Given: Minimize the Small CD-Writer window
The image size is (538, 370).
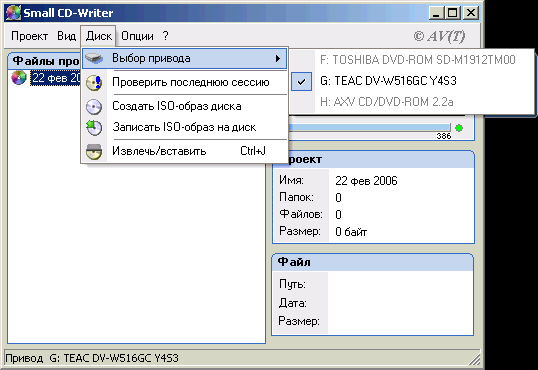Looking at the screenshot, I should tap(436, 13).
